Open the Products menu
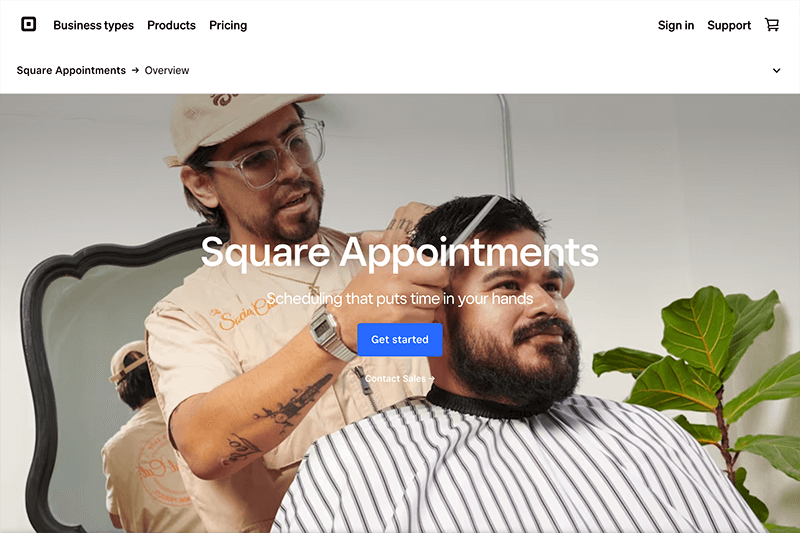The image size is (800, 533). point(171,26)
